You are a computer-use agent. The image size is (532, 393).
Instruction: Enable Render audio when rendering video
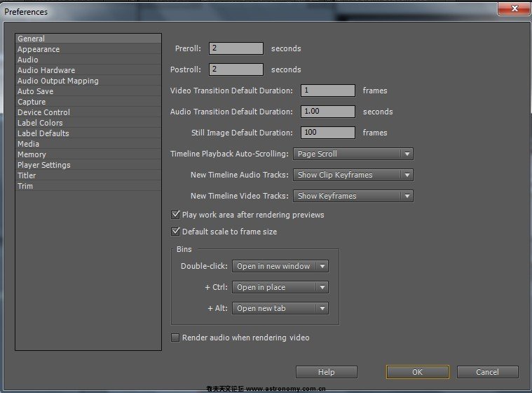pyautogui.click(x=176, y=338)
